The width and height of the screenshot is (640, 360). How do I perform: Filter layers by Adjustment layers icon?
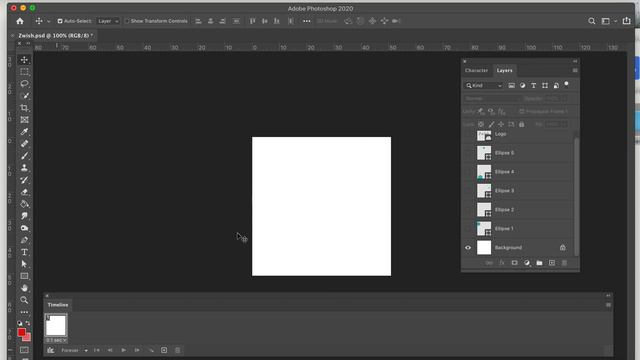(x=522, y=85)
